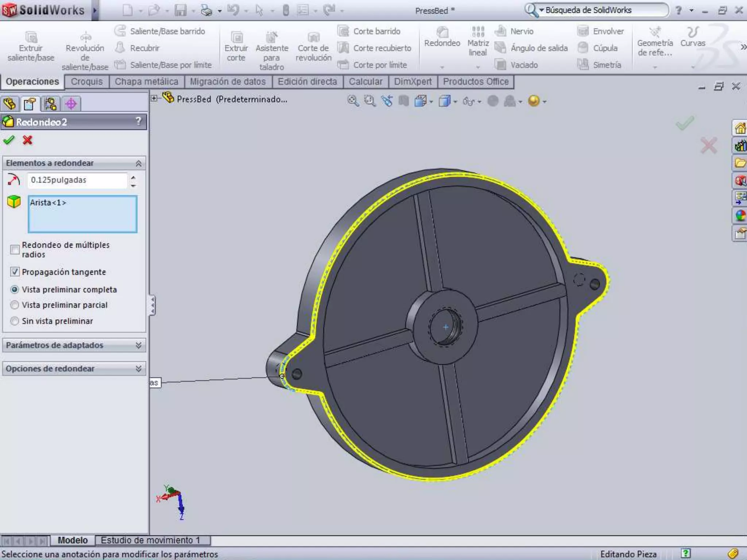Collapse Elementos a redondear section

[138, 163]
